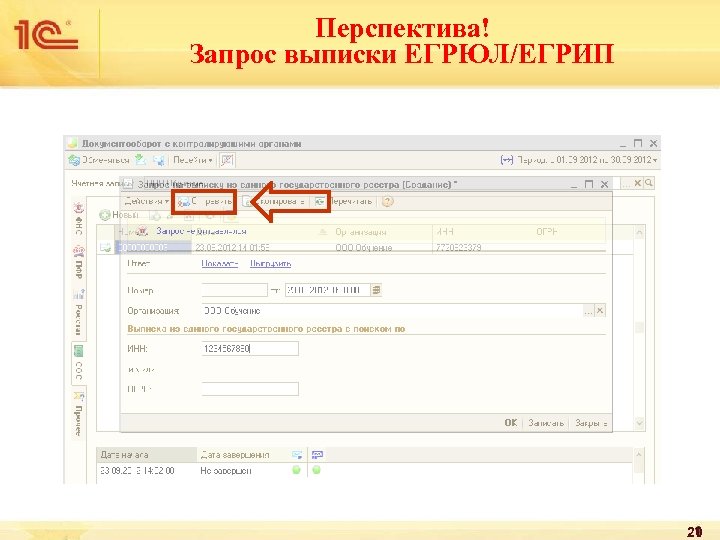This screenshot has height=540, width=720.
Task: Click the list scrollbar down arrow
Action: tap(639, 423)
